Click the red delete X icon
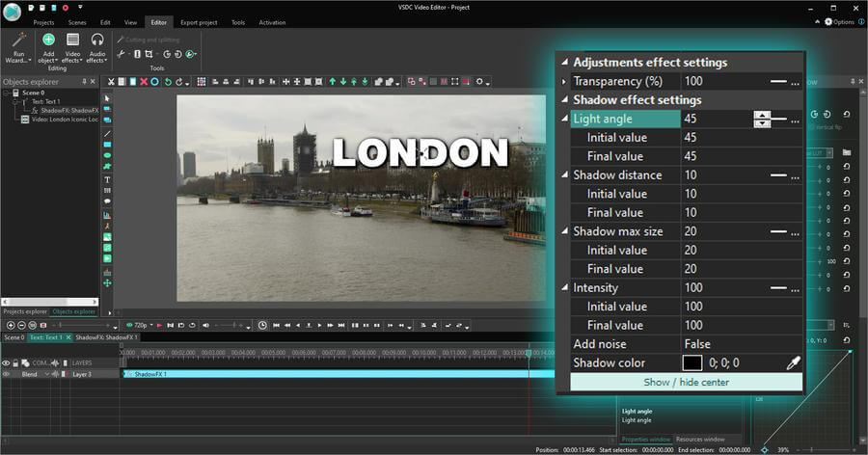This screenshot has height=455, width=868. point(144,81)
